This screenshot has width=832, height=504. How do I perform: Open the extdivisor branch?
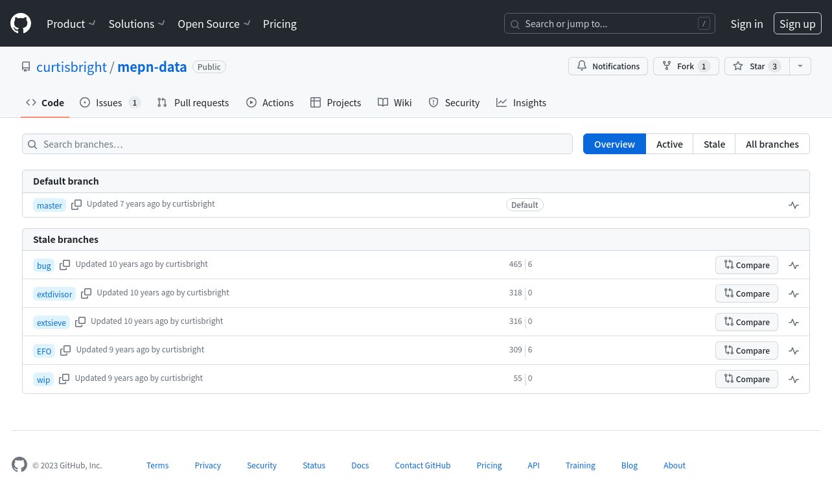(54, 294)
